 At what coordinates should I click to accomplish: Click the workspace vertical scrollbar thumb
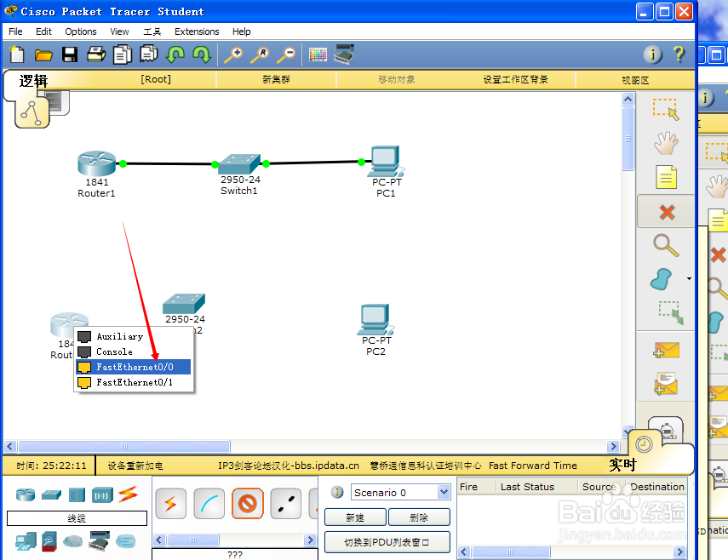(x=628, y=139)
